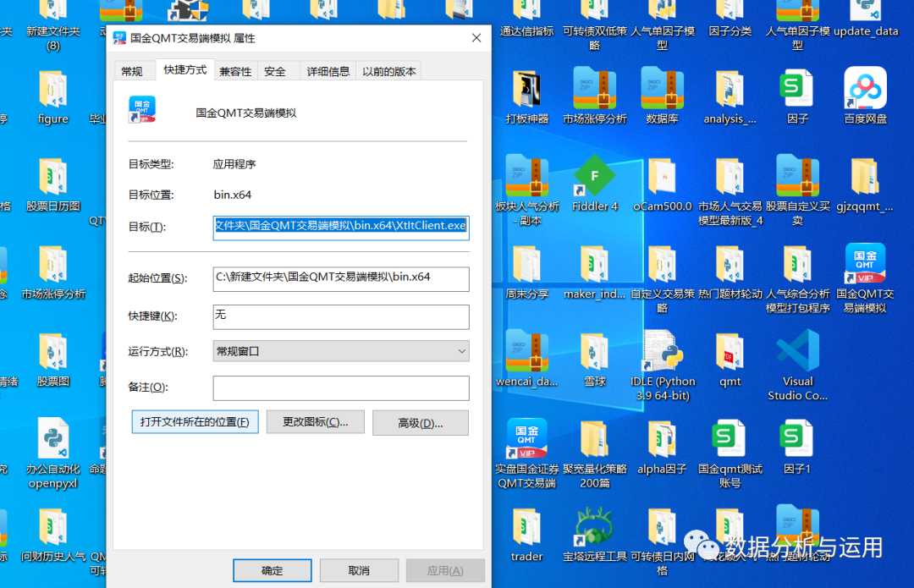Click the 起始位置 input field

click(x=341, y=278)
